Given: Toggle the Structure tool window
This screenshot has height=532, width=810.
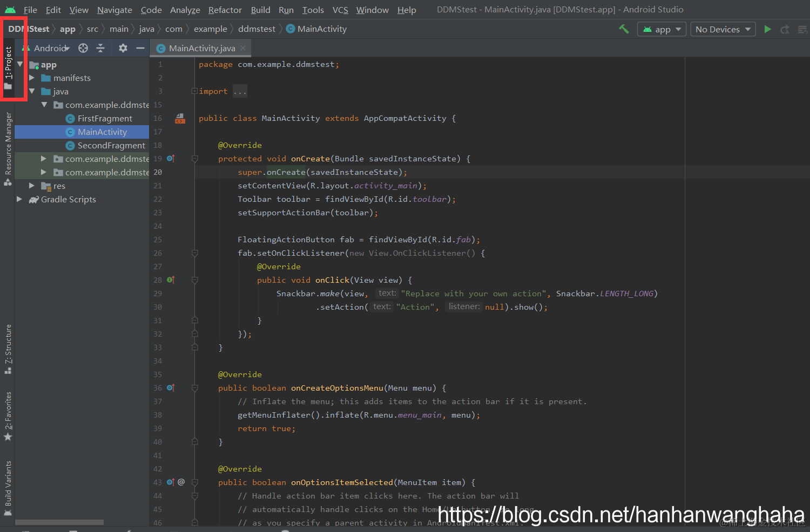Looking at the screenshot, I should pyautogui.click(x=8, y=349).
